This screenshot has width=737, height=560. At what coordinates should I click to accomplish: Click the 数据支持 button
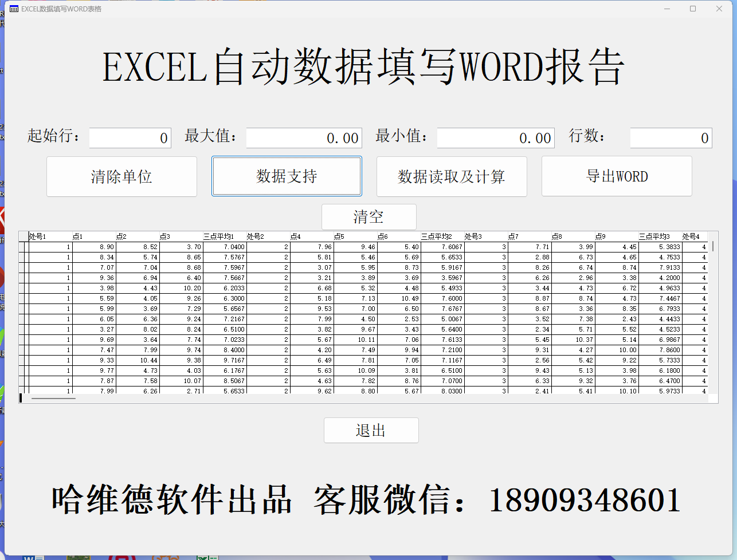pyautogui.click(x=287, y=176)
